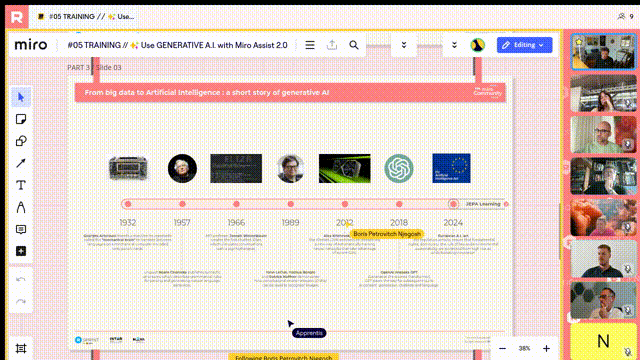Open the #05 TRAINING browser tab
This screenshot has width=640, height=360.
coord(87,17)
